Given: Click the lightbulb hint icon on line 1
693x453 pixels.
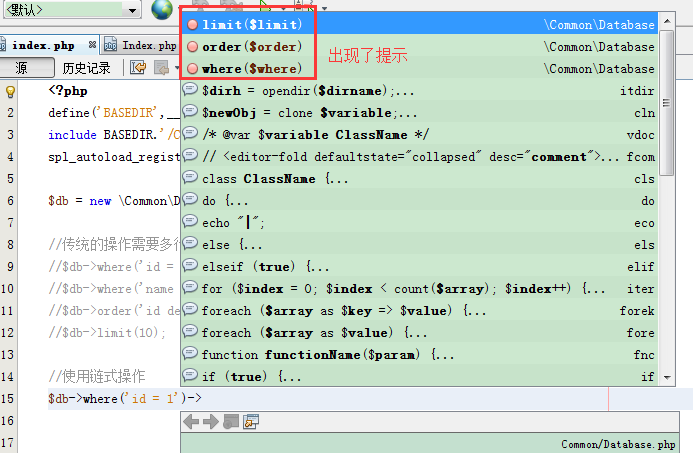Looking at the screenshot, I should 10,91.
